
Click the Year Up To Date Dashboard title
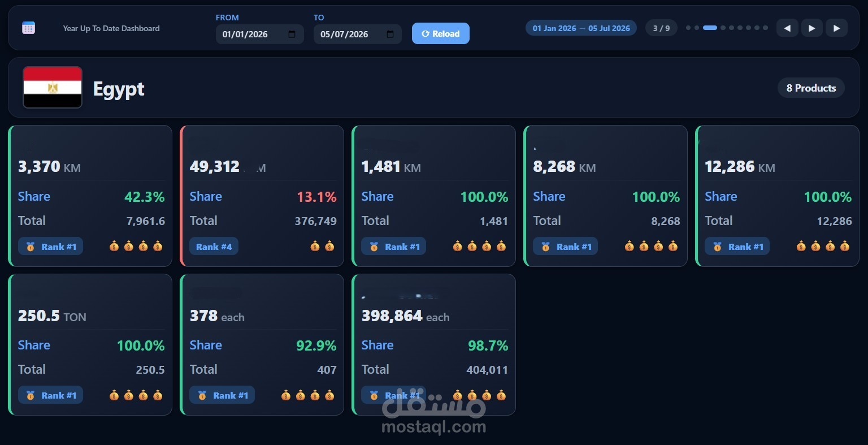[x=111, y=28]
